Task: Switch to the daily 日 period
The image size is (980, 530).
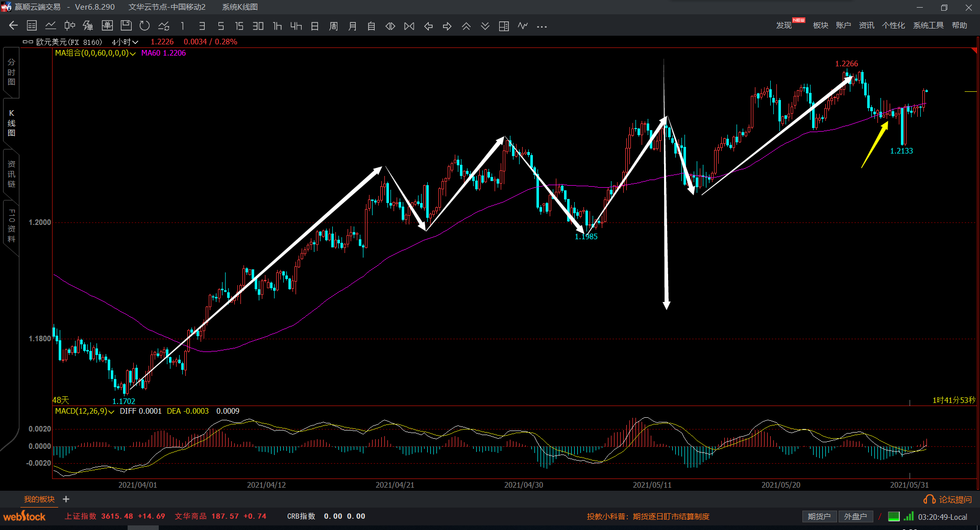Action: [x=315, y=26]
